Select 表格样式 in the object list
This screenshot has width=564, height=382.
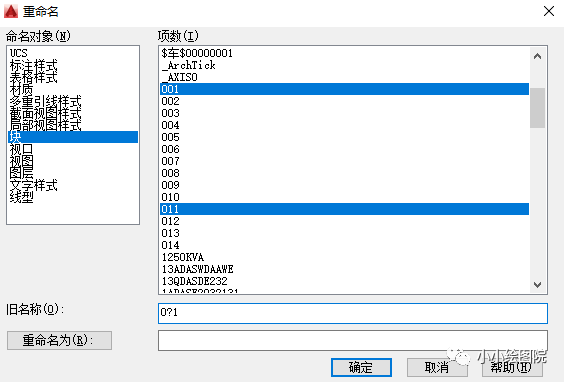(73, 77)
